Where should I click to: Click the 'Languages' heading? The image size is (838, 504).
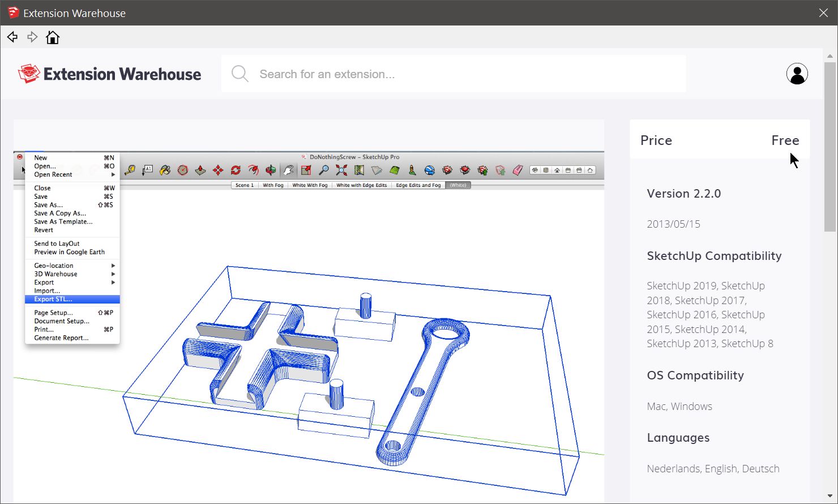tap(678, 438)
